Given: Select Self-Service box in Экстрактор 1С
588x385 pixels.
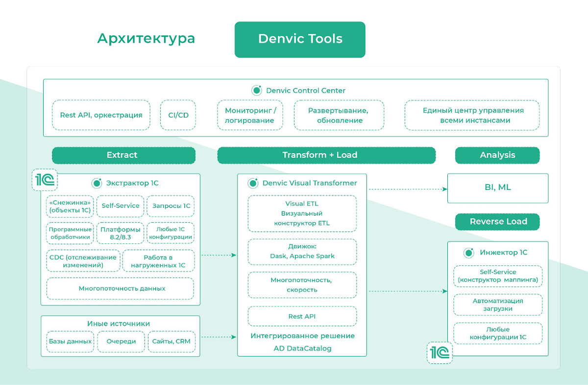Looking at the screenshot, I should point(120,206).
